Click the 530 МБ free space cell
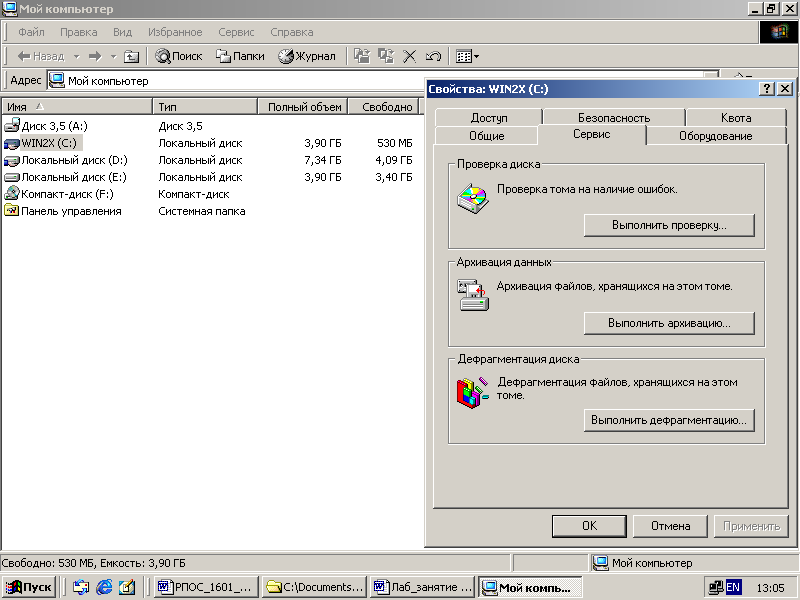Image resolution: width=800 pixels, height=600 pixels. [x=394, y=143]
